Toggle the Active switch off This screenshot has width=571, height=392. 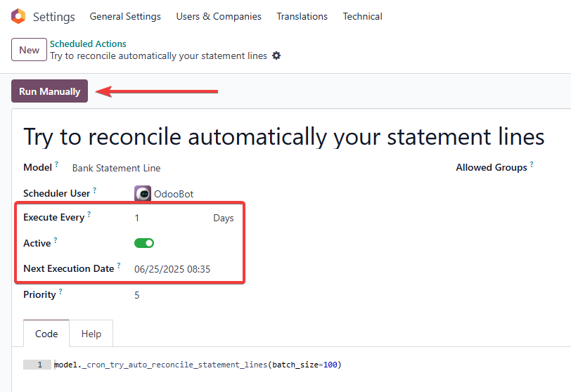coord(144,243)
